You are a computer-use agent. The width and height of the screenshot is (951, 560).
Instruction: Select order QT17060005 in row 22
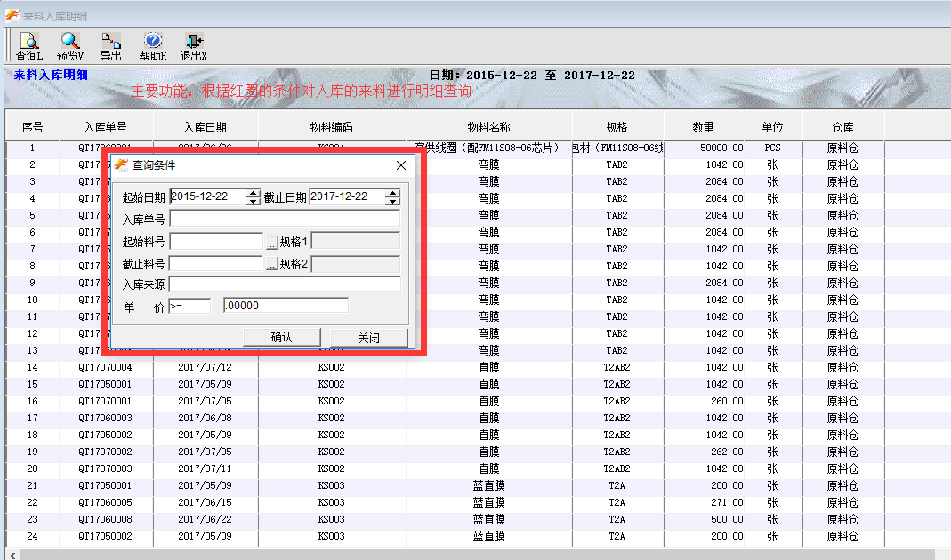tap(106, 503)
